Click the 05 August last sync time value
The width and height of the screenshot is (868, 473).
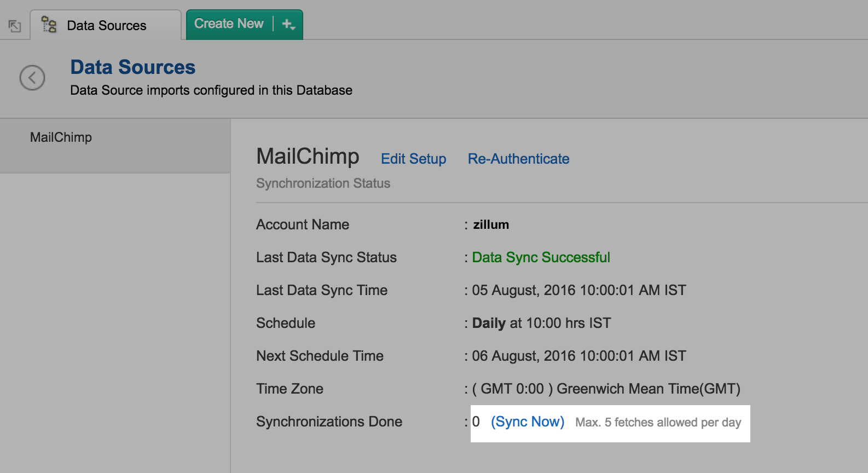pyautogui.click(x=578, y=290)
